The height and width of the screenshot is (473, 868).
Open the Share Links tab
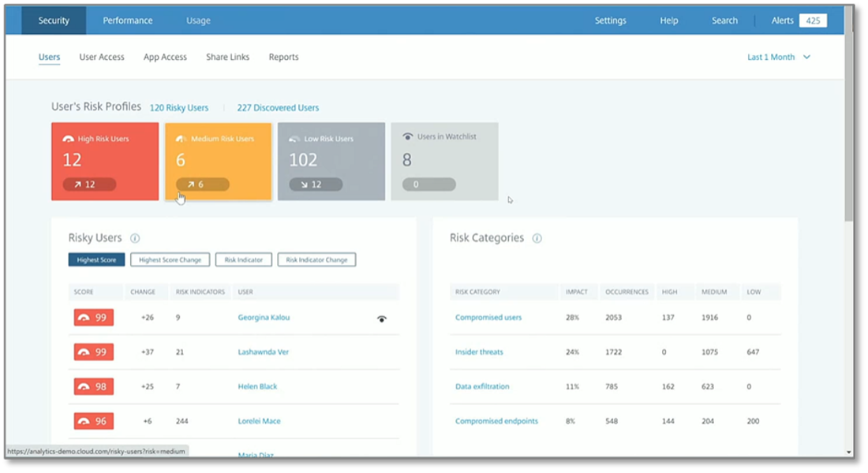tap(227, 57)
